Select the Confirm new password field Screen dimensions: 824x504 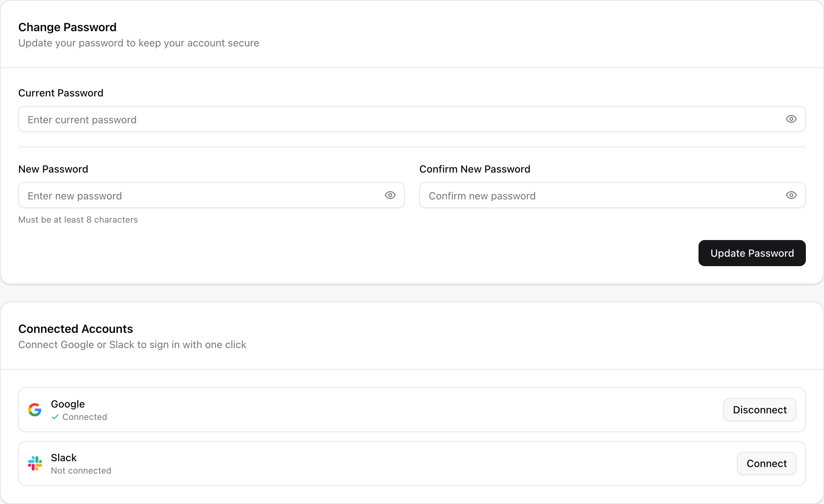(x=613, y=195)
